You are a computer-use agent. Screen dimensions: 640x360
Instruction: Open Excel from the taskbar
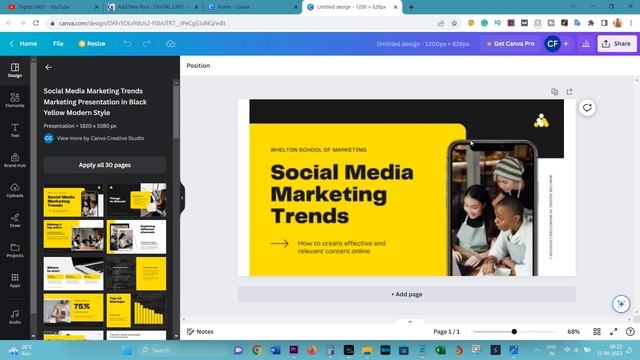[x=440, y=350]
